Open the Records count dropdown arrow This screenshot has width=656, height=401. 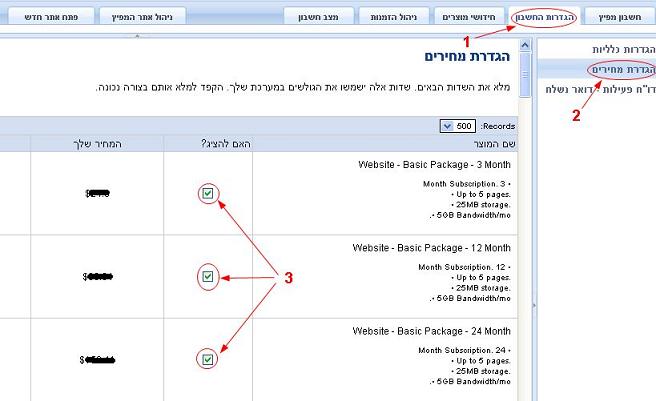(x=446, y=126)
